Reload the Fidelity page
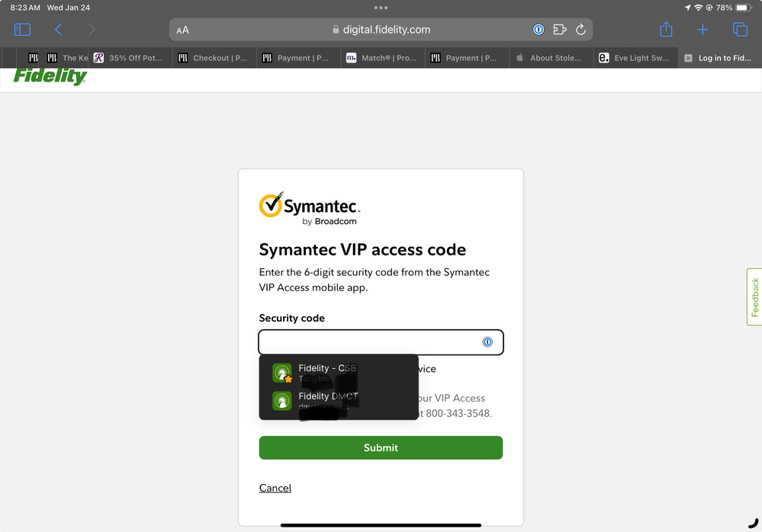Image resolution: width=762 pixels, height=532 pixels. click(x=580, y=30)
